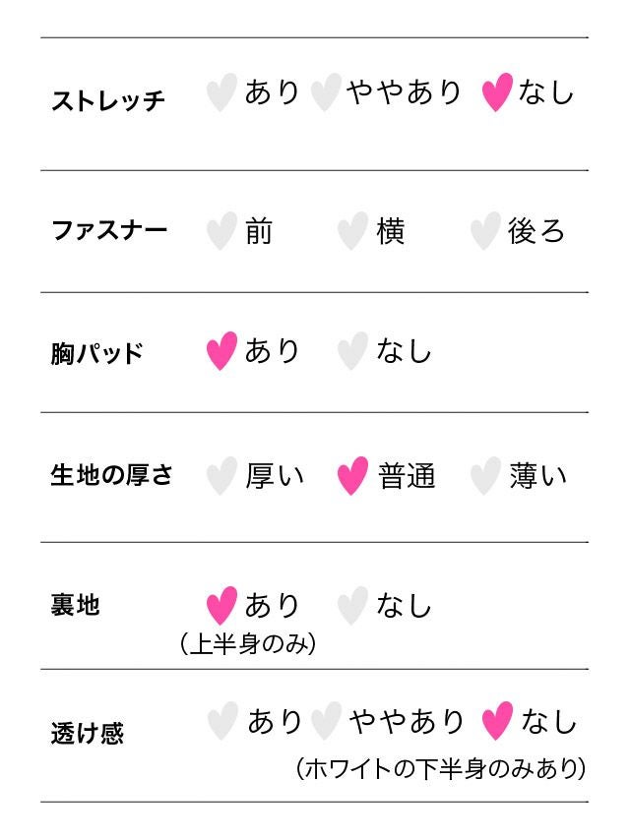Viewport: 630px width, 840px height.
Task: Click the （ホワイトの下半身のみあり） note
Action: pyautogui.click(x=441, y=767)
